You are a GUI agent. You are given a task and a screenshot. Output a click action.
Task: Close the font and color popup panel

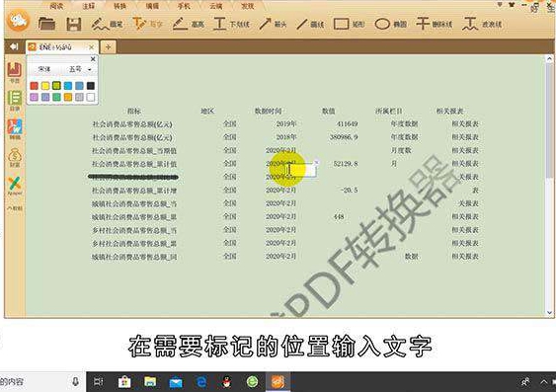pyautogui.click(x=93, y=59)
